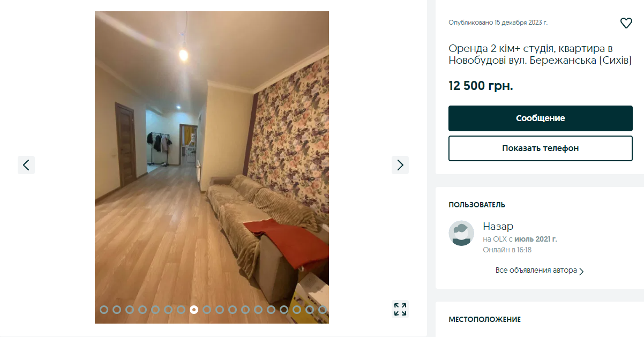Image resolution: width=644 pixels, height=337 pixels.
Task: Go to previous photo arrow
Action: click(x=26, y=165)
